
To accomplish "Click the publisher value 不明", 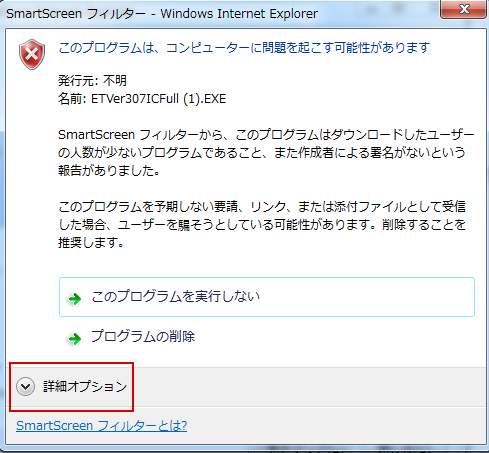I will (115, 81).
